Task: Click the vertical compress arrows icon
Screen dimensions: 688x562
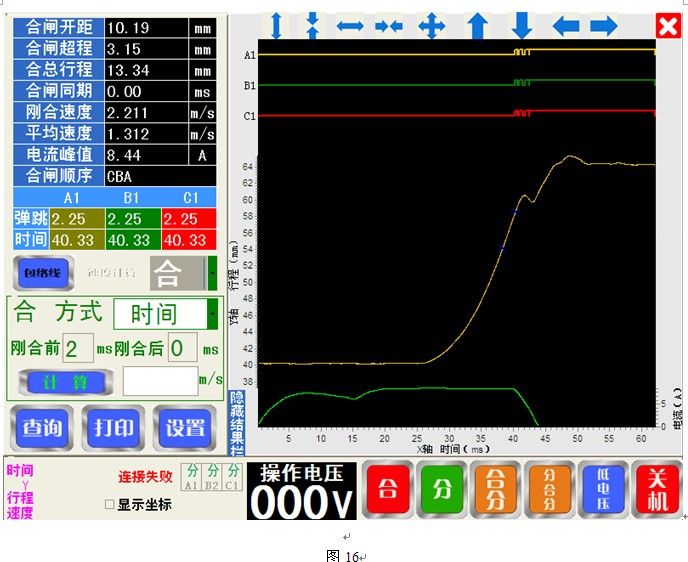Action: pos(312,26)
